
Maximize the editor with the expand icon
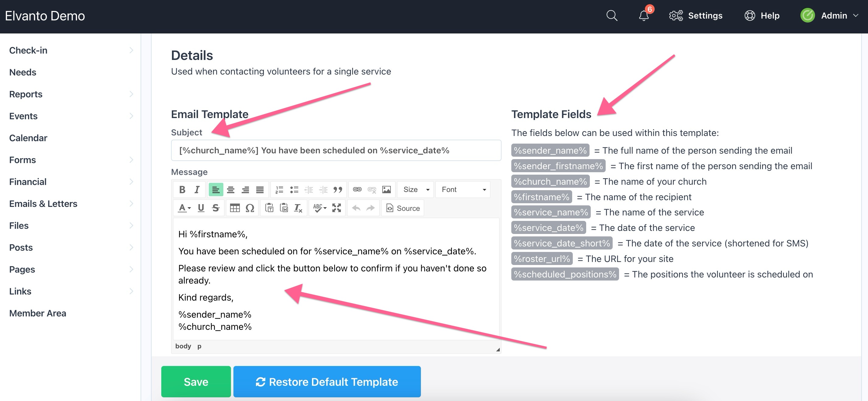point(336,208)
